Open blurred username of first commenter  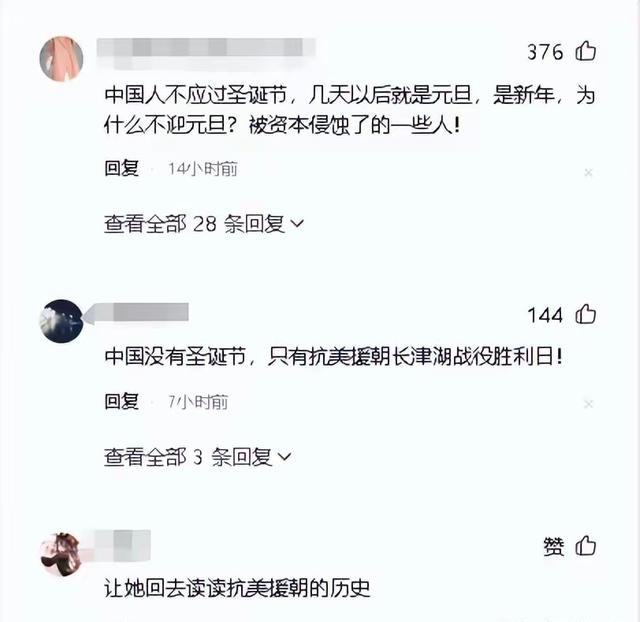(206, 51)
